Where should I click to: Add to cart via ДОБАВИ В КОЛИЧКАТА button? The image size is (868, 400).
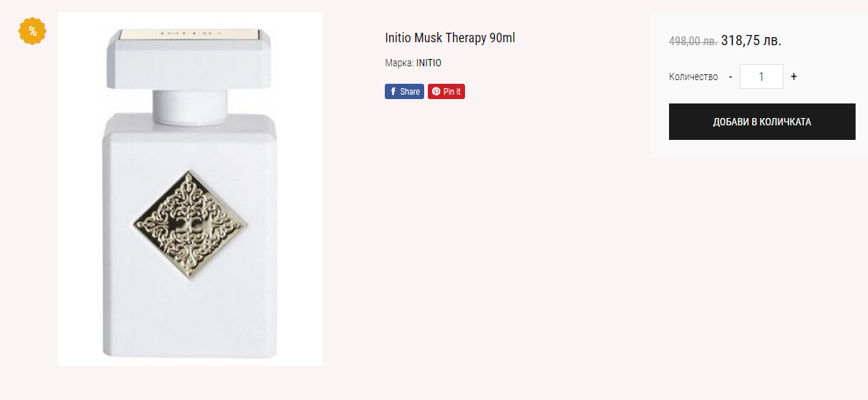[762, 122]
